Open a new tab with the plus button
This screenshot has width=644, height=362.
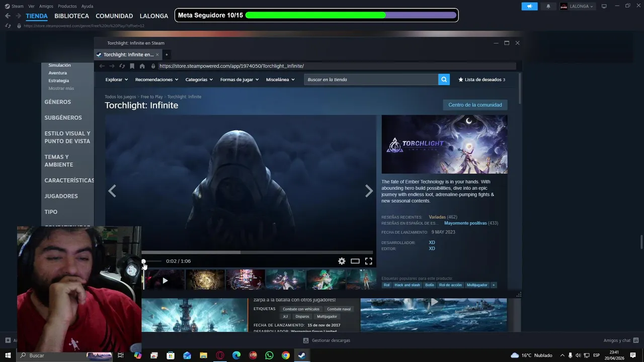coord(167,54)
